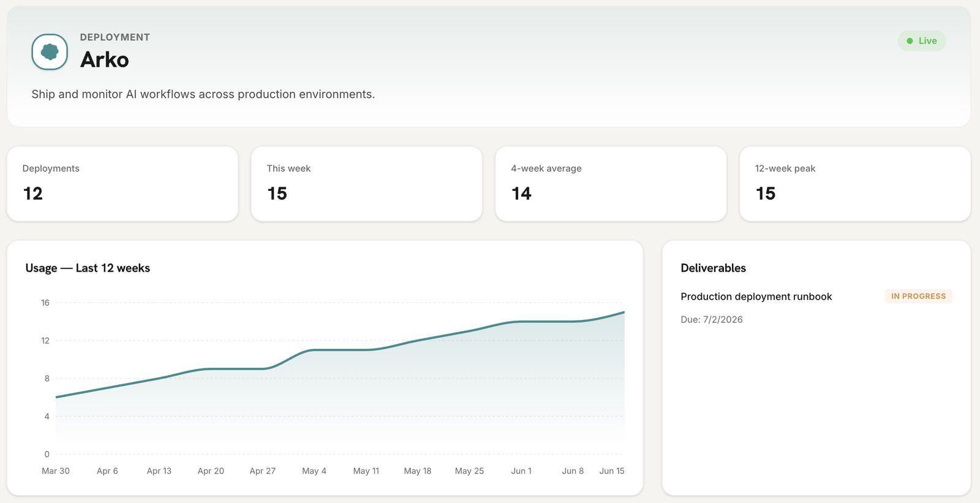Click the green Live status badge
The width and height of the screenshot is (980, 503).
coord(921,41)
